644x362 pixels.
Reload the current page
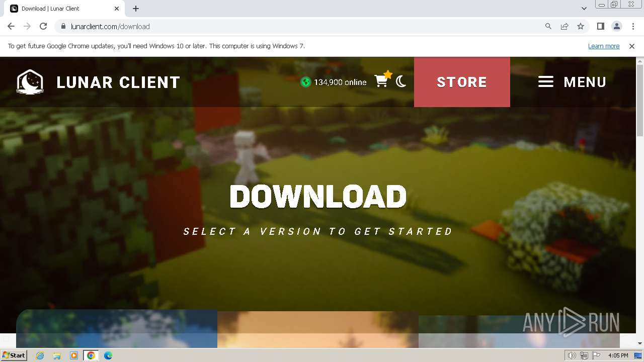[43, 26]
